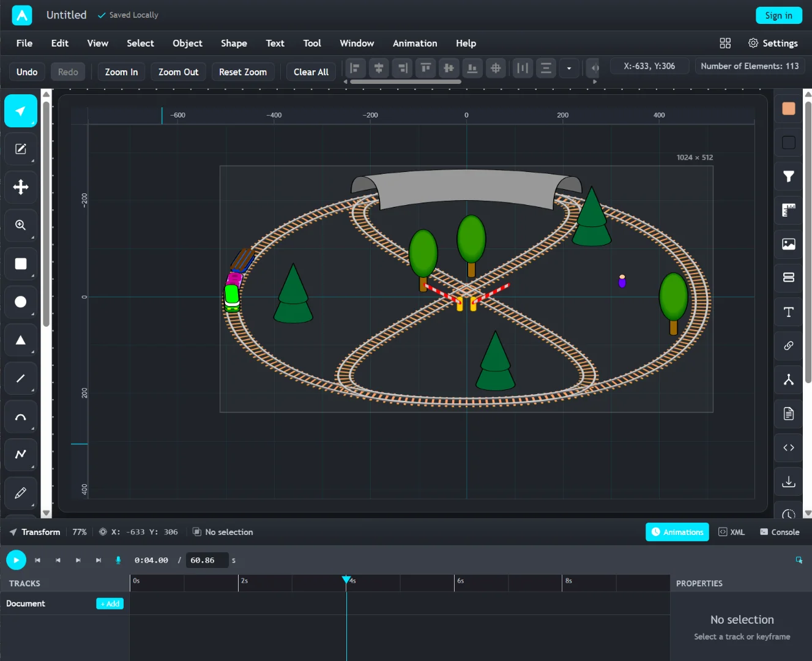
Task: Step to next frame
Action: [x=78, y=560]
